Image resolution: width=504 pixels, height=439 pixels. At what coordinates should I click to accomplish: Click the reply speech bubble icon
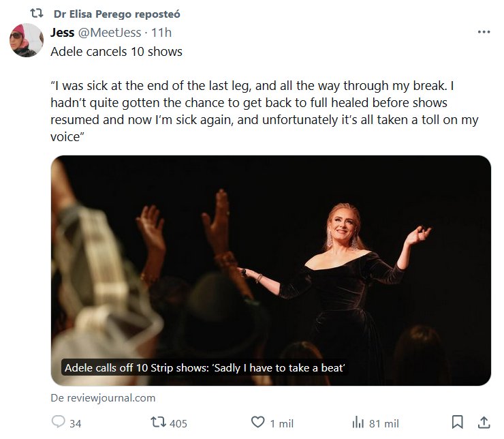59,423
